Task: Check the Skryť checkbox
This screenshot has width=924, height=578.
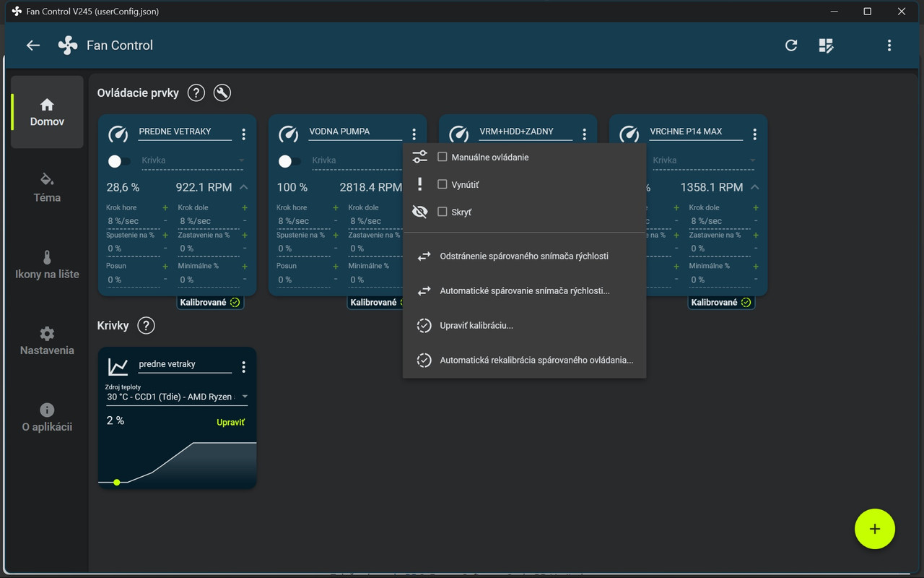Action: (443, 212)
